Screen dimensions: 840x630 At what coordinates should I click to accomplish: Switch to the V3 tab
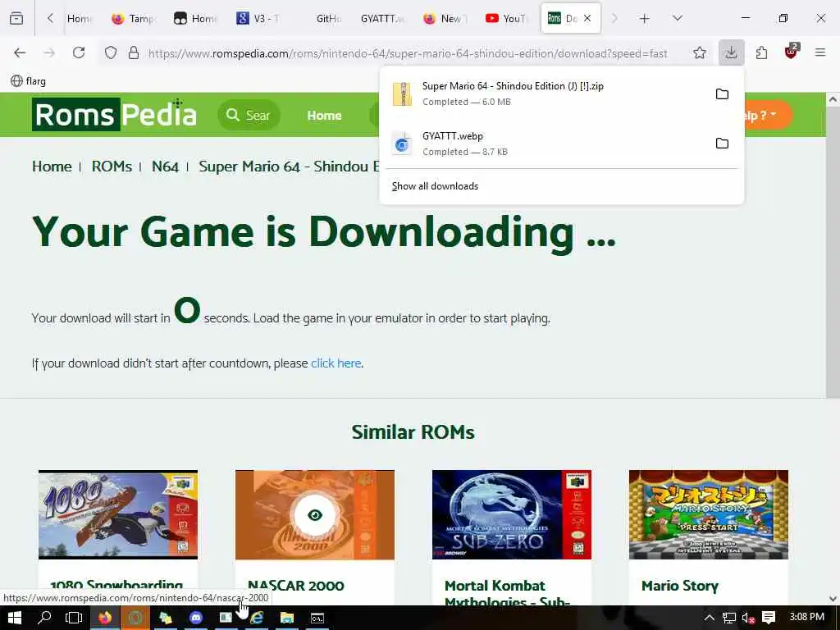258,19
